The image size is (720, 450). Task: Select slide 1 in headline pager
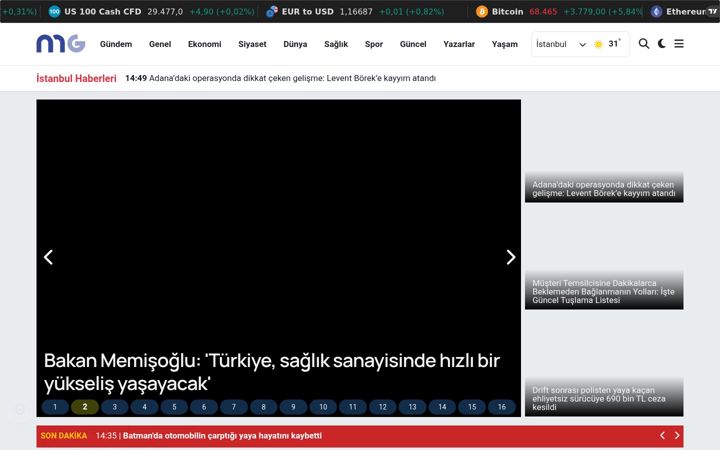click(x=55, y=407)
